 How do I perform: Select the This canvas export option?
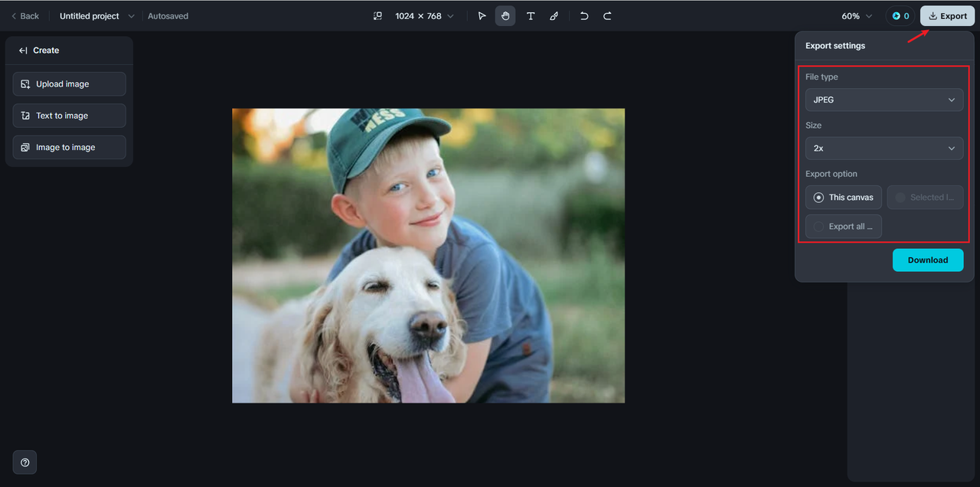pos(844,198)
